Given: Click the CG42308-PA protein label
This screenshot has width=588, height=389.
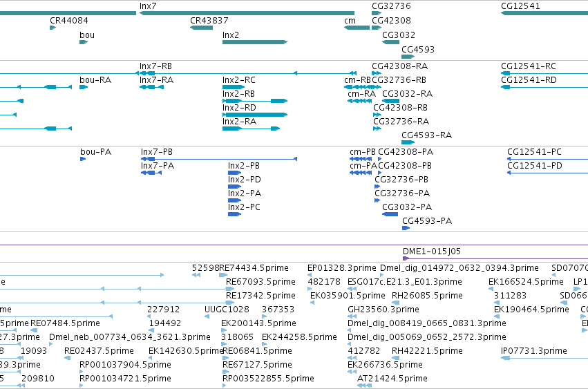Looking at the screenshot, I should coord(406,152).
